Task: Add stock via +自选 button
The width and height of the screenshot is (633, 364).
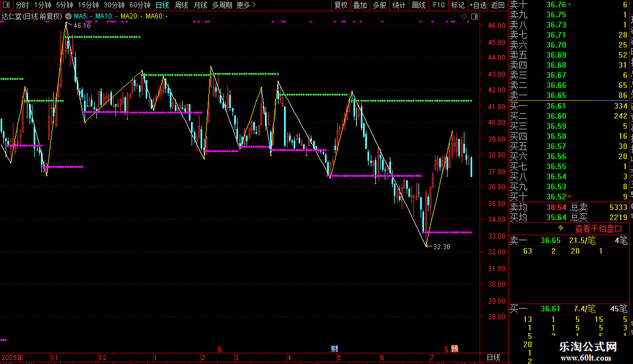Action: [478, 5]
